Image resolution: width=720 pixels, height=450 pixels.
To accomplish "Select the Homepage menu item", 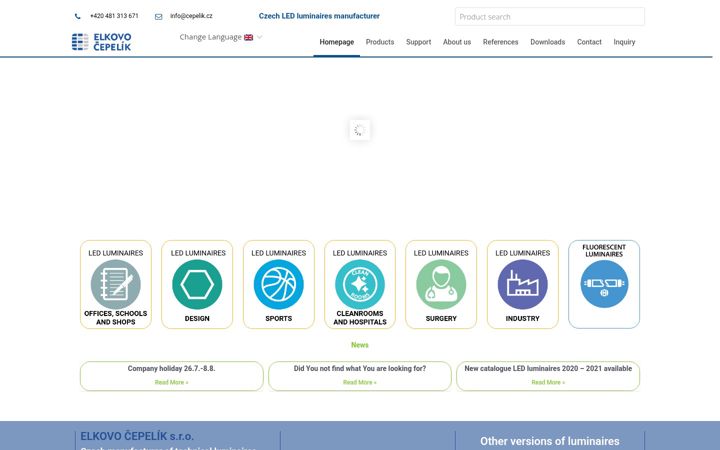I will coord(337,42).
